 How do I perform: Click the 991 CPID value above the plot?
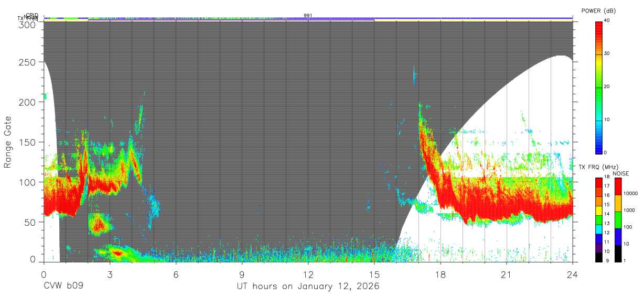click(x=308, y=16)
